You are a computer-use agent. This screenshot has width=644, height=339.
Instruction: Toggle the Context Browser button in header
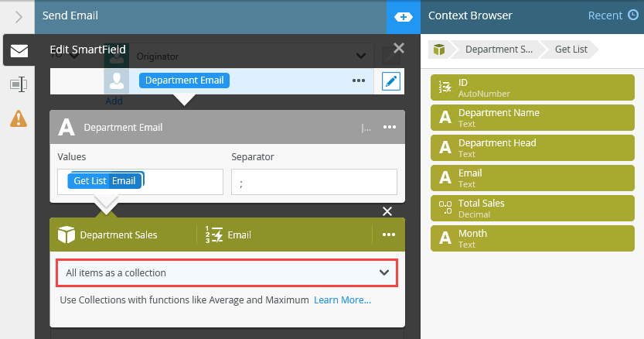[403, 16]
